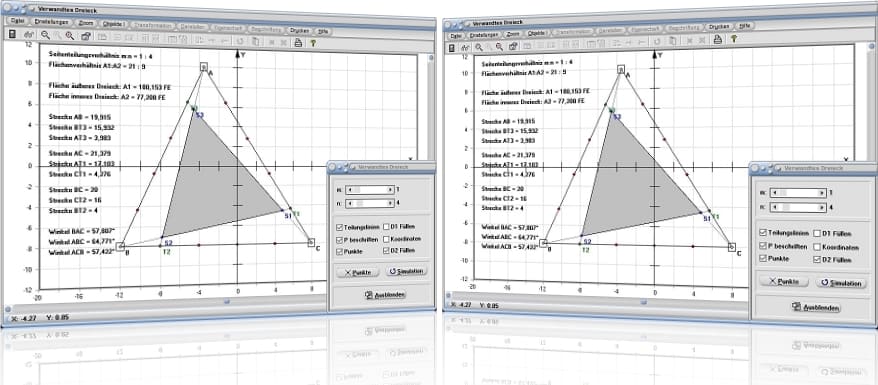878x385 pixels.
Task: Click the grayed rotate icon in right window toolbar
Action: pyautogui.click(x=657, y=41)
